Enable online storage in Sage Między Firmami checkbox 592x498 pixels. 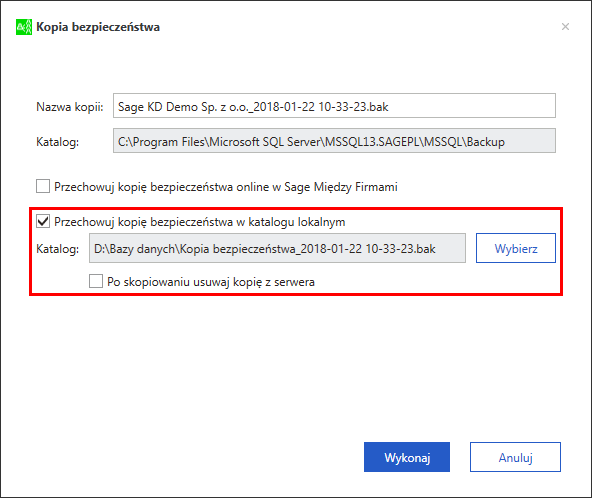(43, 186)
